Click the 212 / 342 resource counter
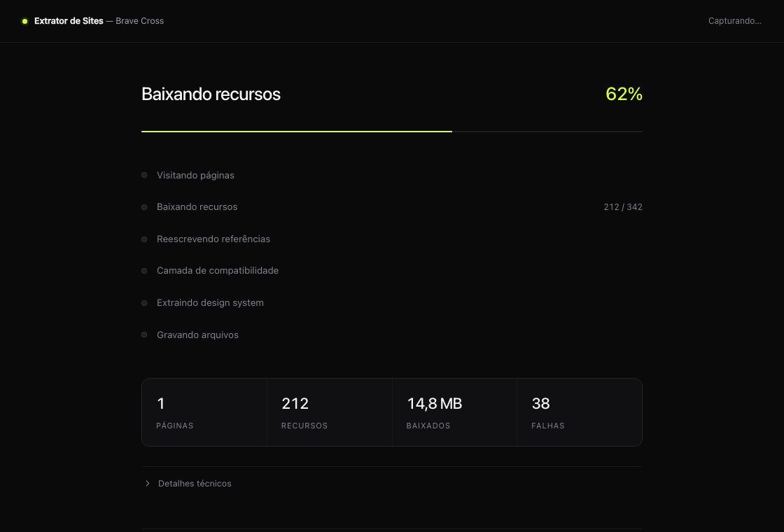Screen dimensions: 784x532 [x=623, y=207]
